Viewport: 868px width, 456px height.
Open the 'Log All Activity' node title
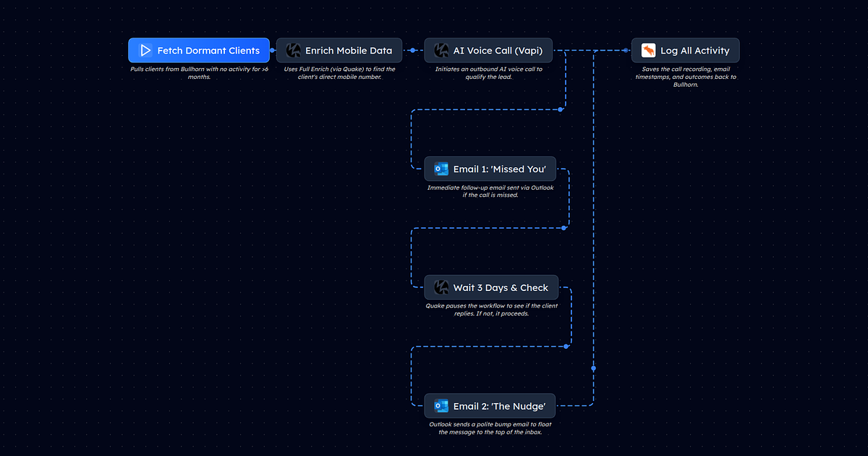pyautogui.click(x=694, y=51)
